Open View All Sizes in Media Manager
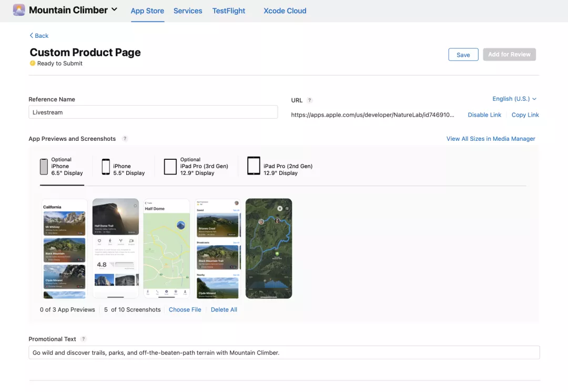The width and height of the screenshot is (568, 392). point(491,139)
